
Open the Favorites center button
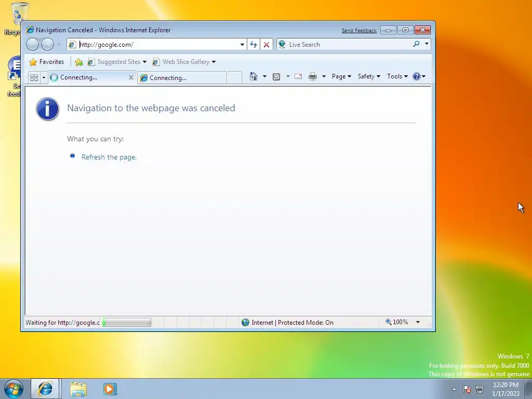[x=47, y=62]
